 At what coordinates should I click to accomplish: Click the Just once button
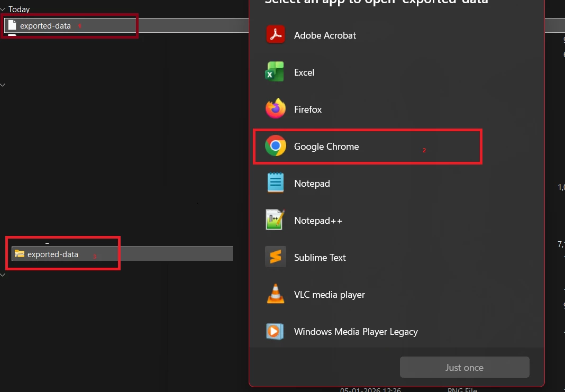click(464, 368)
